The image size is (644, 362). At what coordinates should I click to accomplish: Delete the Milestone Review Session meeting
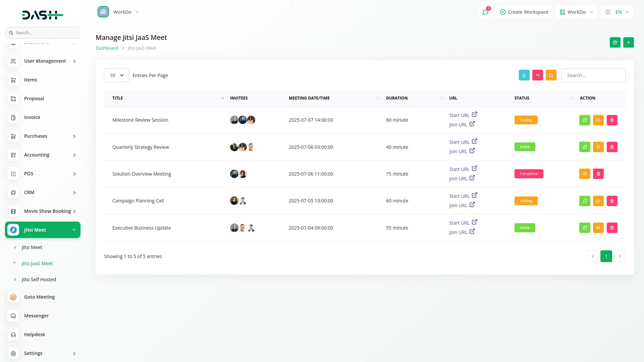tap(612, 120)
